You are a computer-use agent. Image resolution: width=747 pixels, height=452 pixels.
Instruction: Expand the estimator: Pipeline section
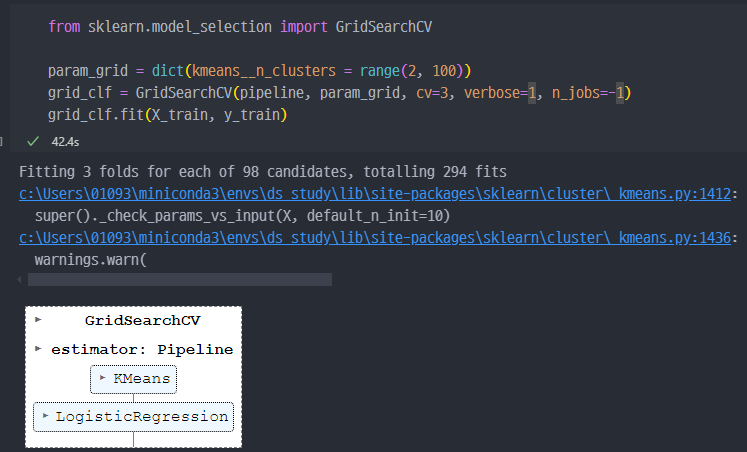click(39, 349)
